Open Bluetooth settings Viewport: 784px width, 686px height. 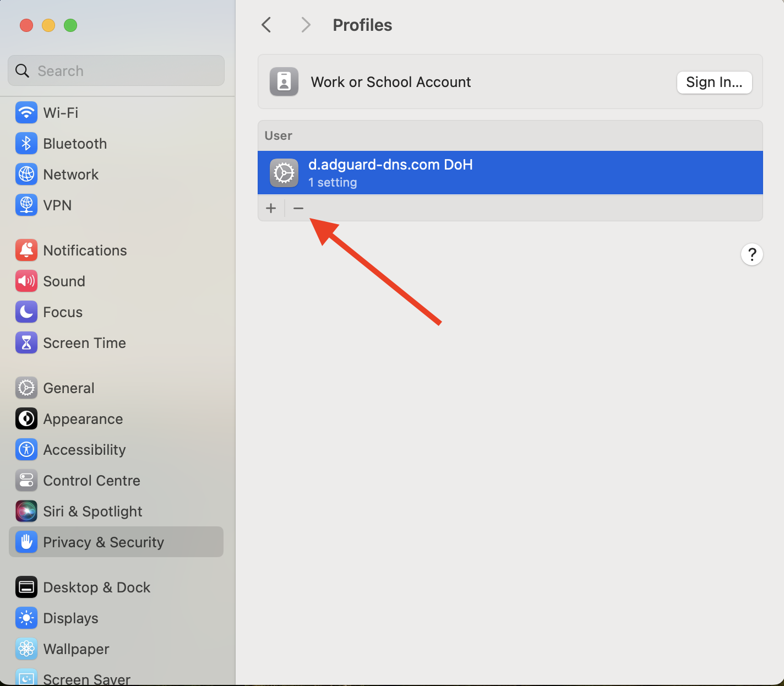tap(75, 143)
